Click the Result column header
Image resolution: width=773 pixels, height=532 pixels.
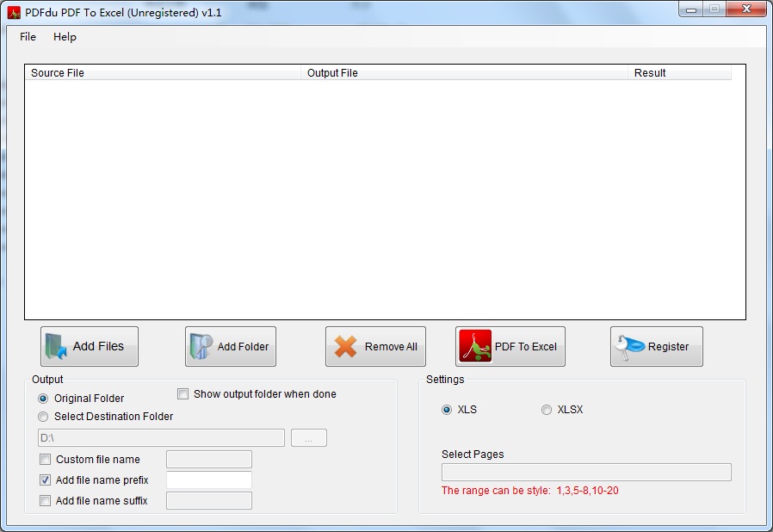(x=680, y=73)
